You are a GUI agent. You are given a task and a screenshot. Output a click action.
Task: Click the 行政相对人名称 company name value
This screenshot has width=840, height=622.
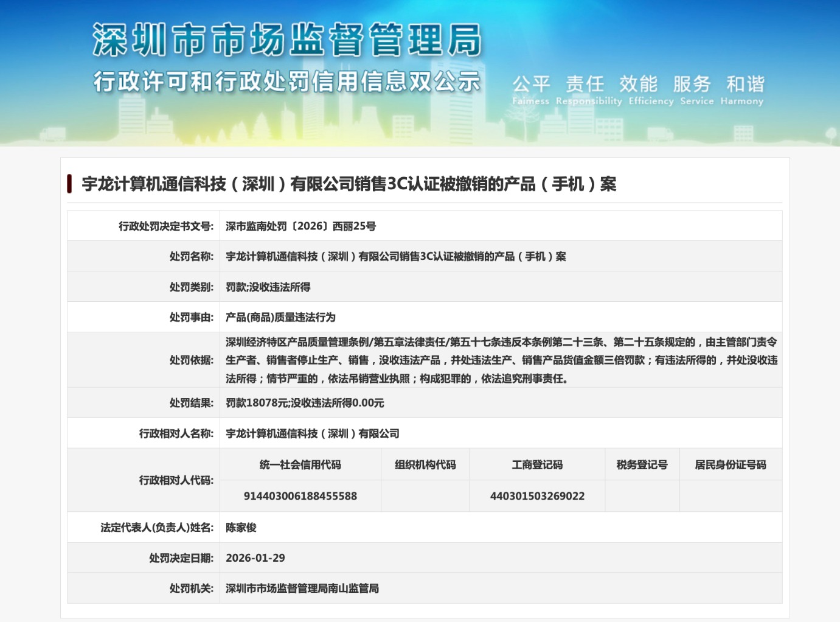pos(312,434)
